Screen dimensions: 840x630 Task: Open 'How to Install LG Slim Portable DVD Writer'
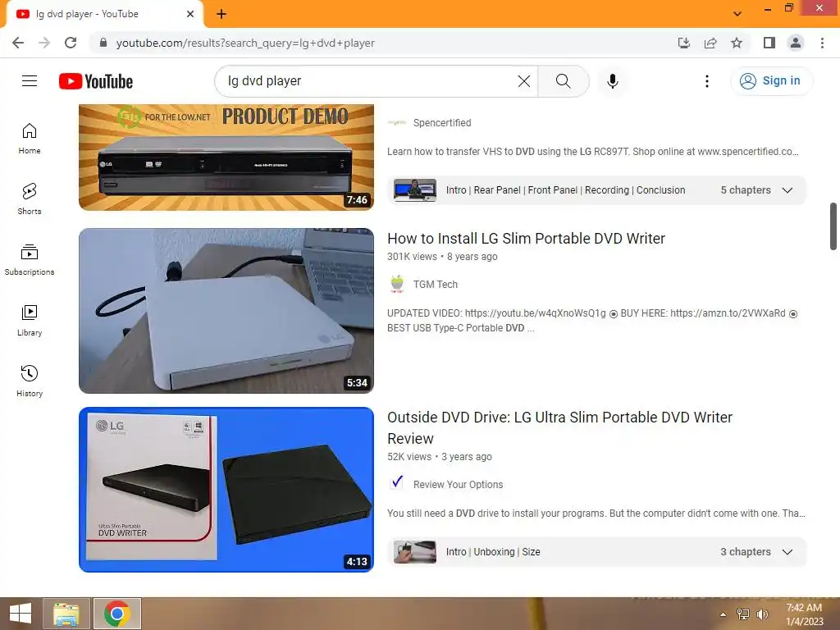coord(526,239)
